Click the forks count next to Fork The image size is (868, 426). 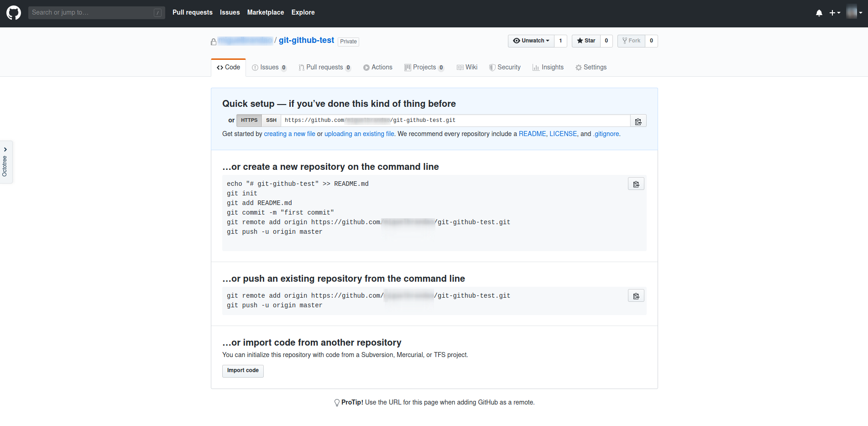coord(651,41)
